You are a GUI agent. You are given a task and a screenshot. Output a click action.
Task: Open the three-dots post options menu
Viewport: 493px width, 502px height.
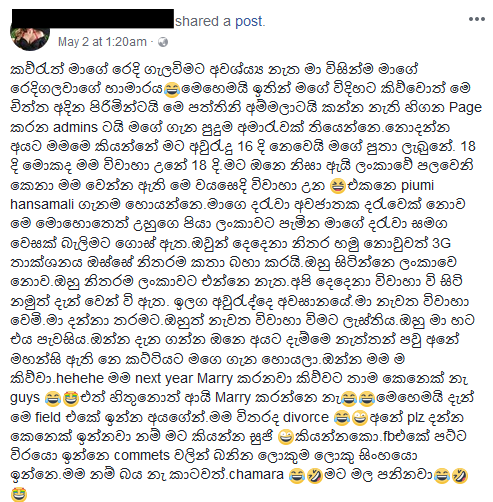(x=477, y=19)
